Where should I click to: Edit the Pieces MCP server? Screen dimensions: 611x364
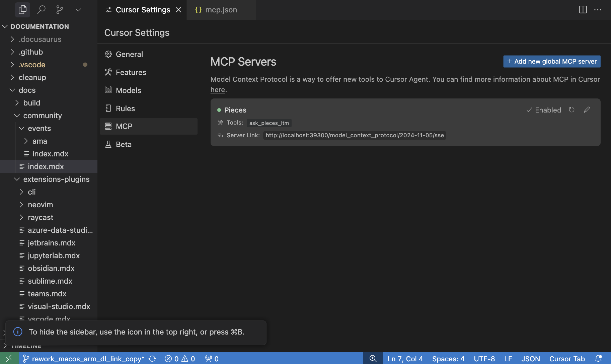pyautogui.click(x=587, y=110)
